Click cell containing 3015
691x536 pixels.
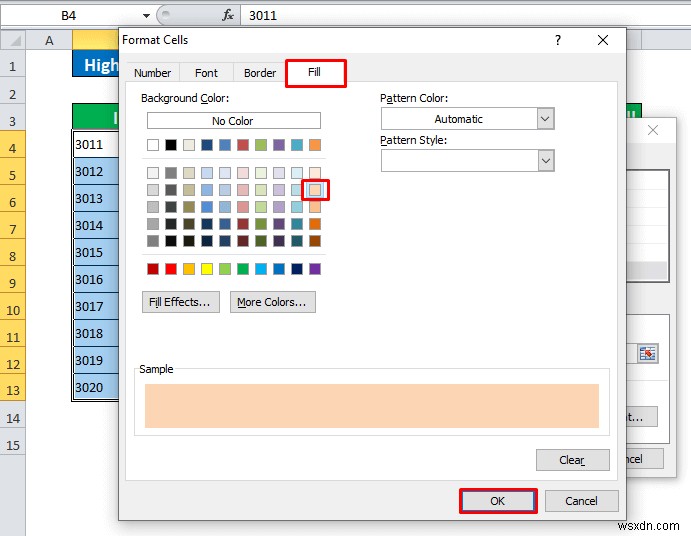click(x=96, y=253)
